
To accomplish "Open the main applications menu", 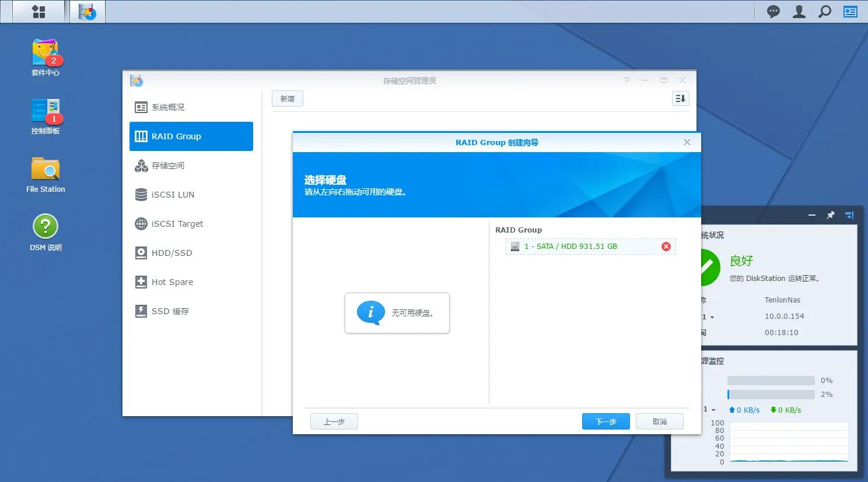I will point(38,11).
